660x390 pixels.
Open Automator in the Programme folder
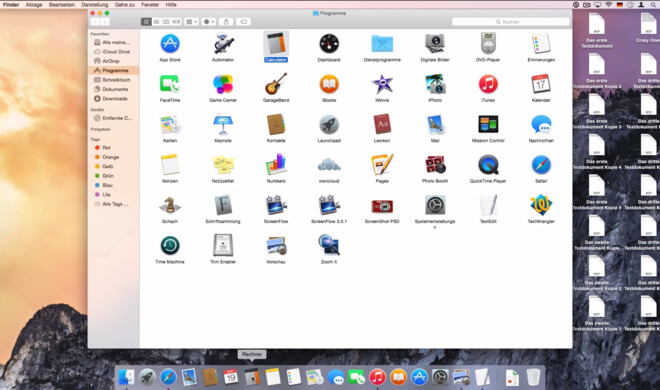[223, 44]
